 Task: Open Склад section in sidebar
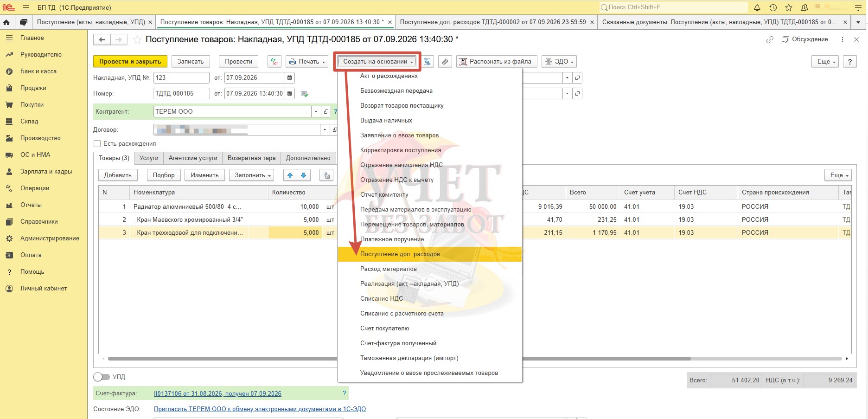click(x=29, y=121)
